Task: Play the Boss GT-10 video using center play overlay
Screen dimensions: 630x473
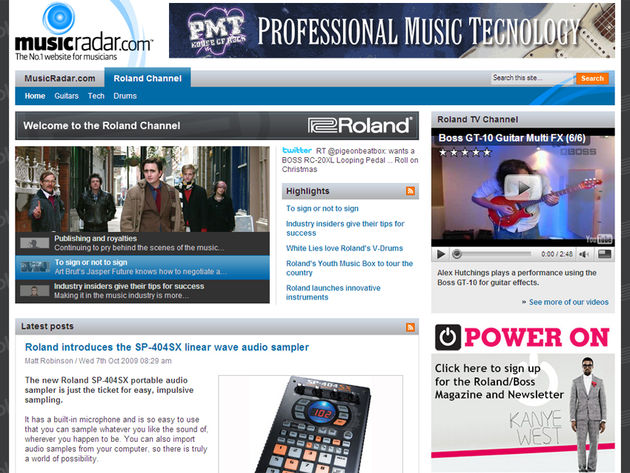Action: point(523,187)
